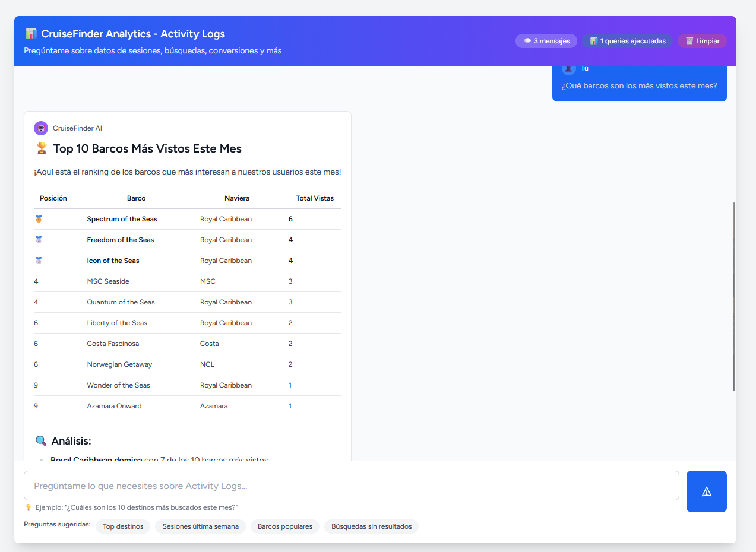
Task: Select the Búsquedas sin resultados suggestion chip
Action: coord(371,526)
